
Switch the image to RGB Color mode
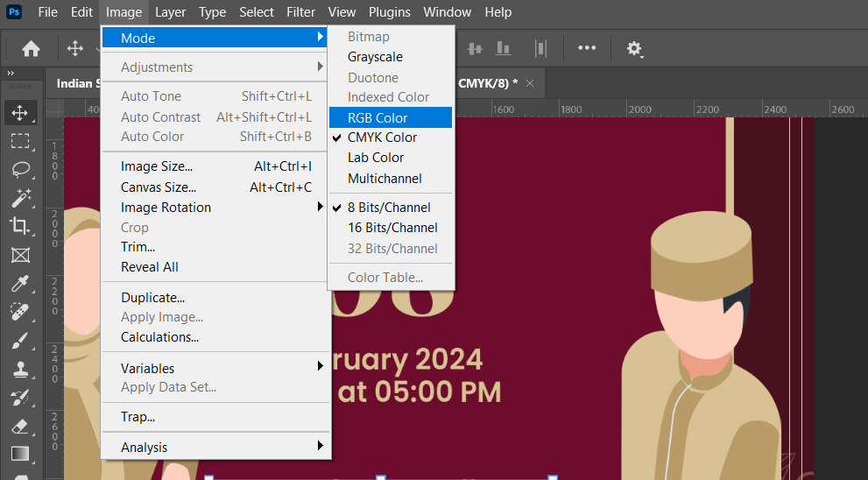pos(378,117)
